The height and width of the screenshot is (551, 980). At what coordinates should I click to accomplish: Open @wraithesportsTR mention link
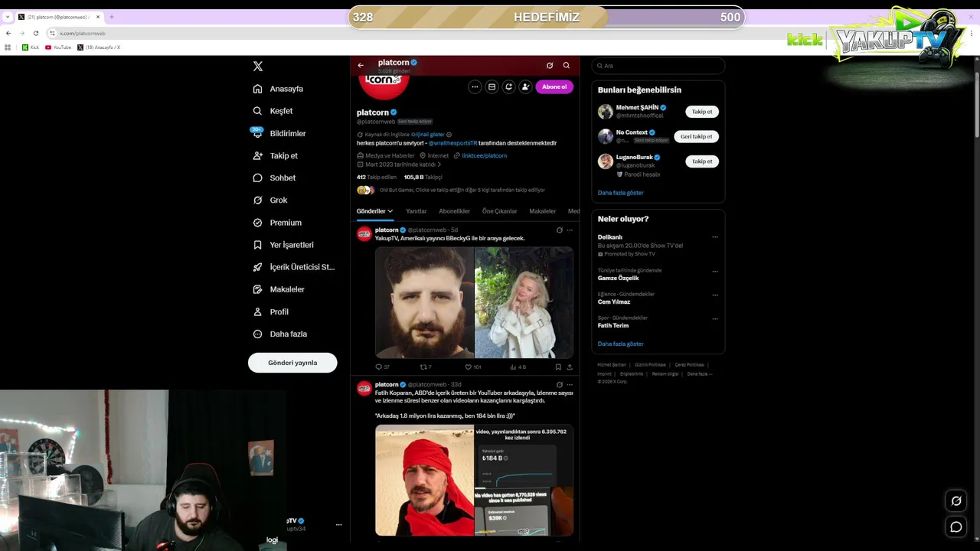[x=452, y=143]
